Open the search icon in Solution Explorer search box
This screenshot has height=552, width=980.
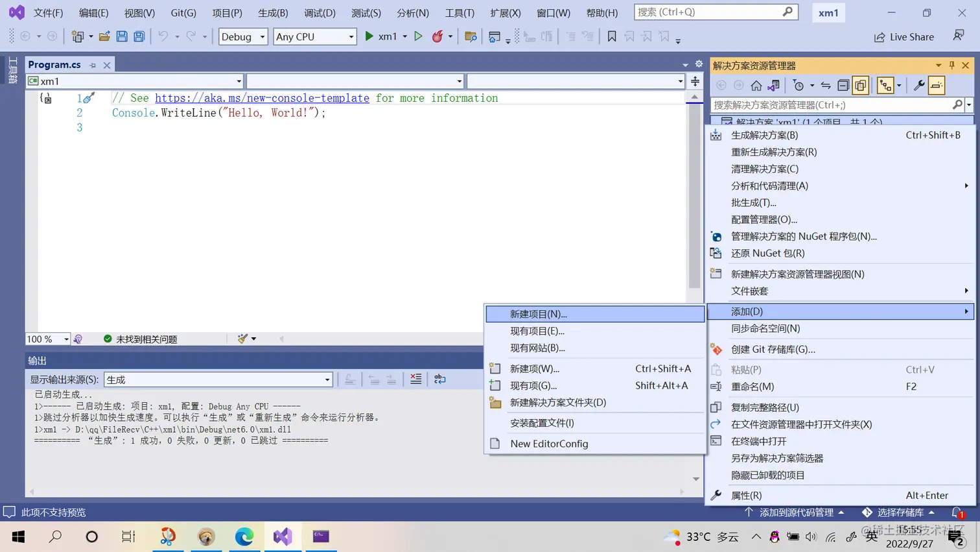pos(957,104)
